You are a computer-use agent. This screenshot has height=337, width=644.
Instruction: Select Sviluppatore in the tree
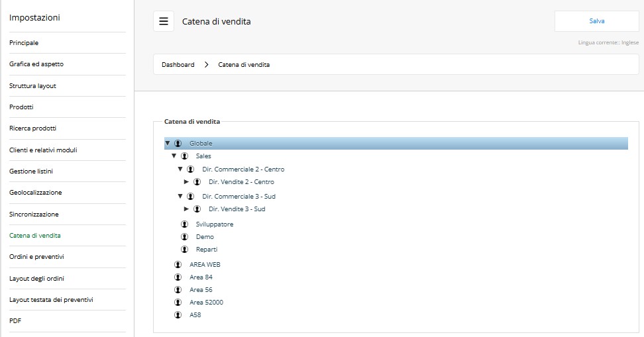215,224
